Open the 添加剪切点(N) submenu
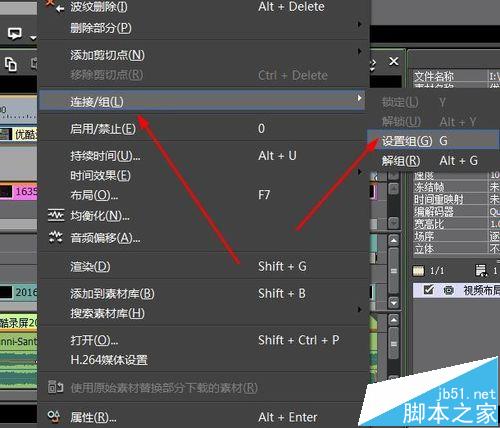Image resolution: width=500 pixels, height=428 pixels. (x=203, y=55)
